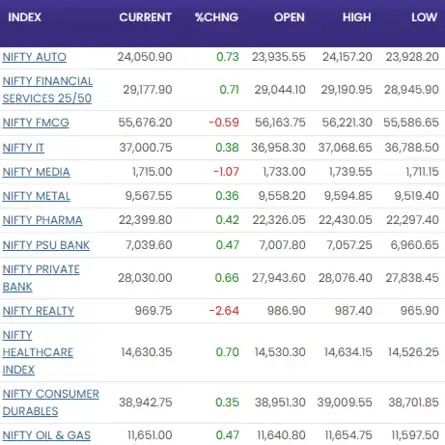Click the NIFTY PHARMA link
Image resolution: width=445 pixels, height=445 pixels.
click(x=42, y=220)
